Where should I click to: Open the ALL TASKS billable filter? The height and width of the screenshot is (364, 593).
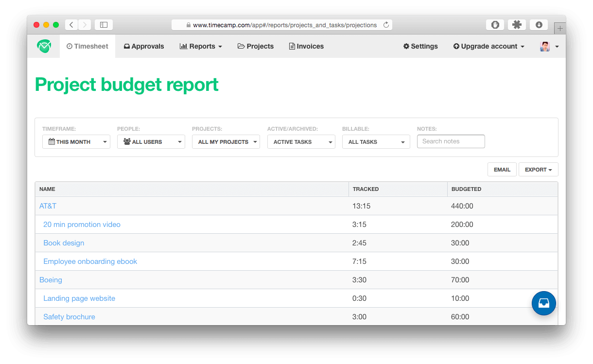pyautogui.click(x=376, y=141)
